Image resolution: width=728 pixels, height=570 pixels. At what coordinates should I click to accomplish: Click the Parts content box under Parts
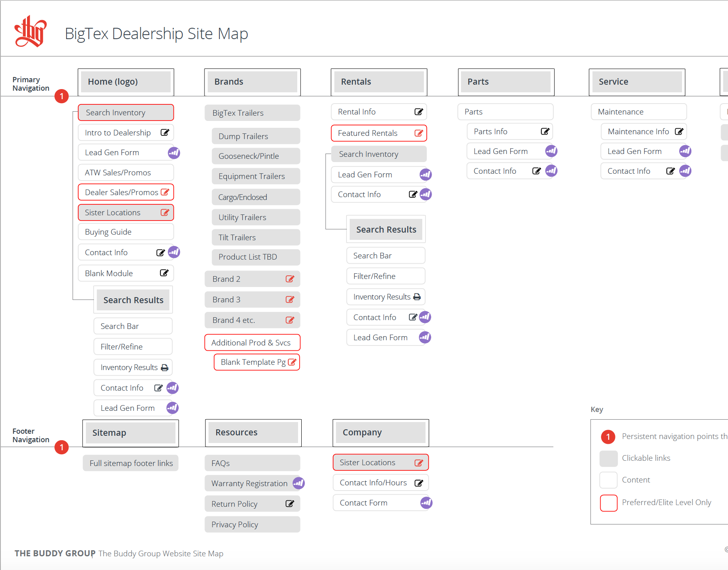(505, 112)
